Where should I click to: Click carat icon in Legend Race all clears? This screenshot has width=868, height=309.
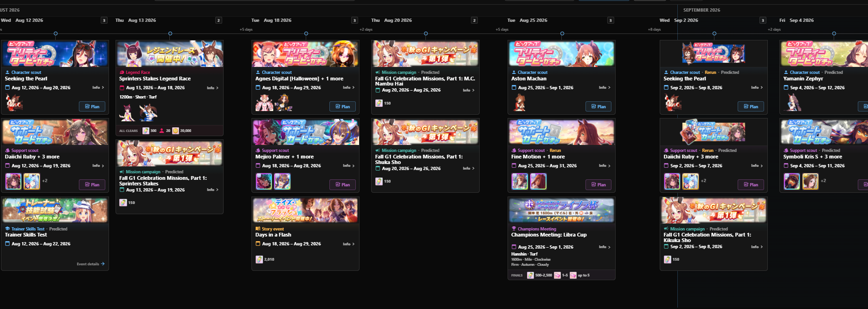(146, 131)
